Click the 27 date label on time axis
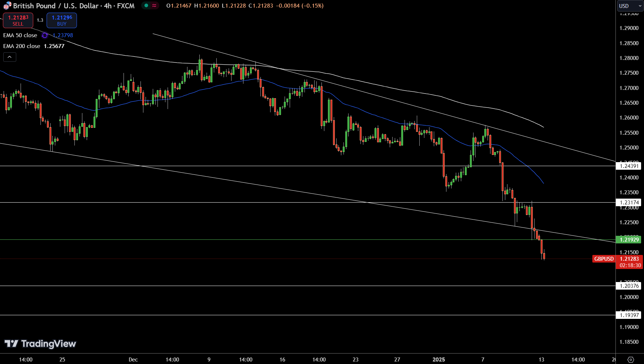The height and width of the screenshot is (364, 644). point(397,360)
